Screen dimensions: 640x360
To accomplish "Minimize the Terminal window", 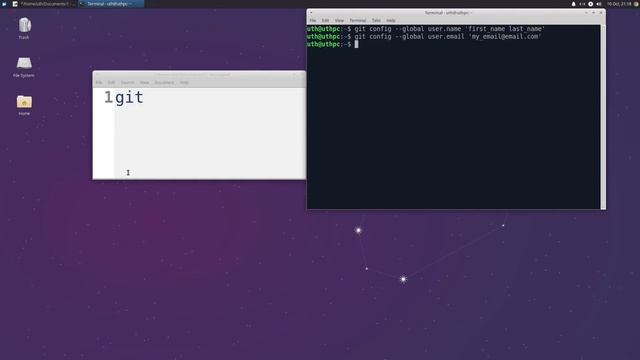I will click(586, 13).
